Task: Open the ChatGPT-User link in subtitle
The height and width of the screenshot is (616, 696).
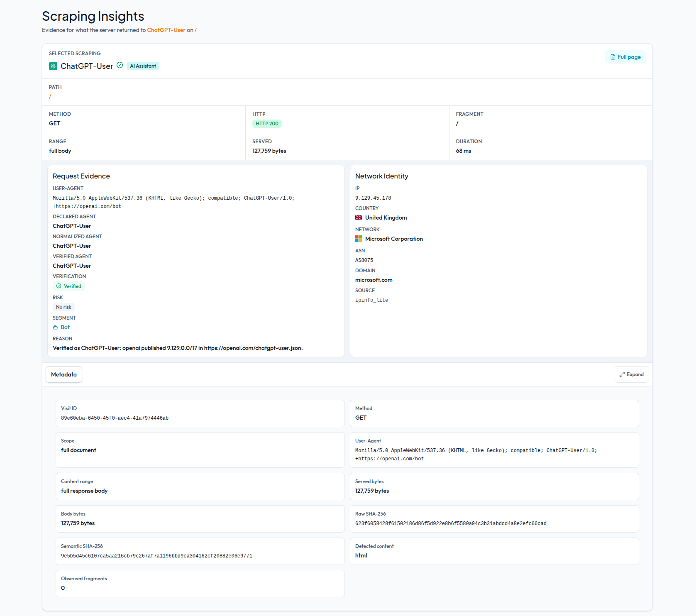Action: click(166, 30)
